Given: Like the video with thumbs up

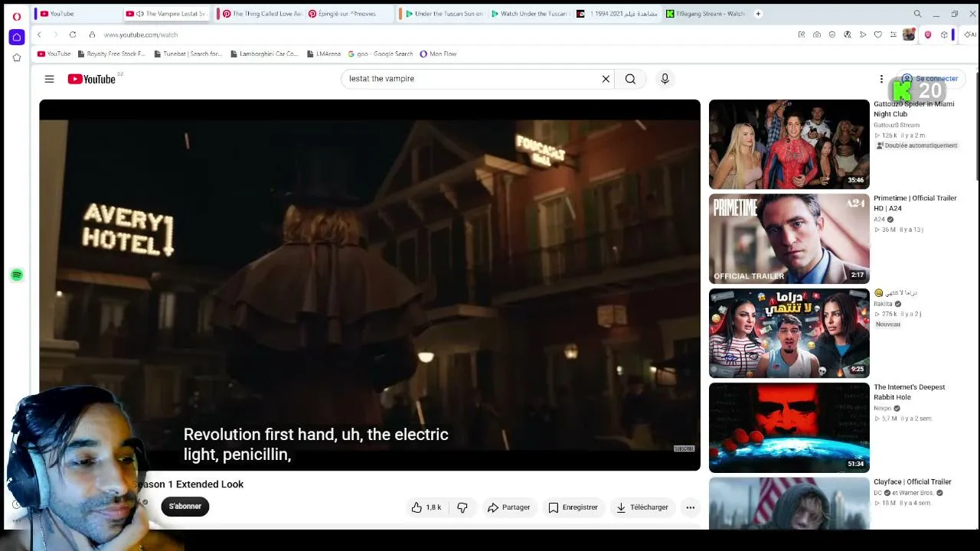Looking at the screenshot, I should (x=426, y=507).
